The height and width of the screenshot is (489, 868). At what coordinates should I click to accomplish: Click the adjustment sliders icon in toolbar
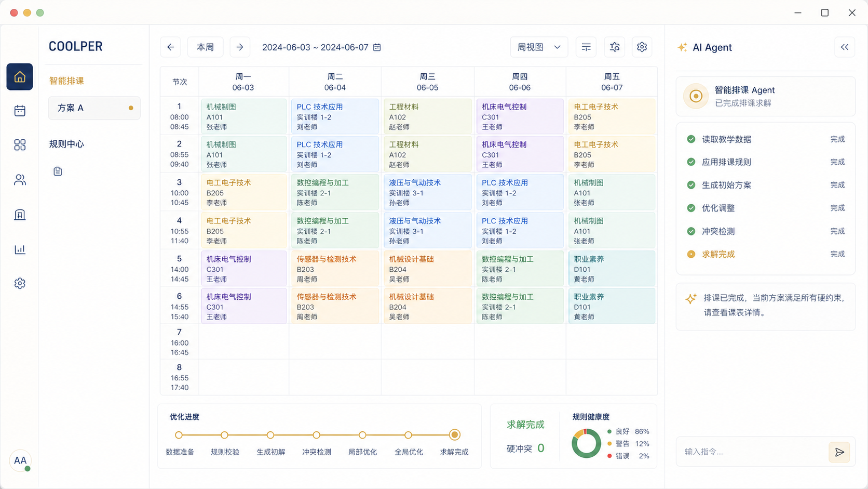[x=615, y=47]
